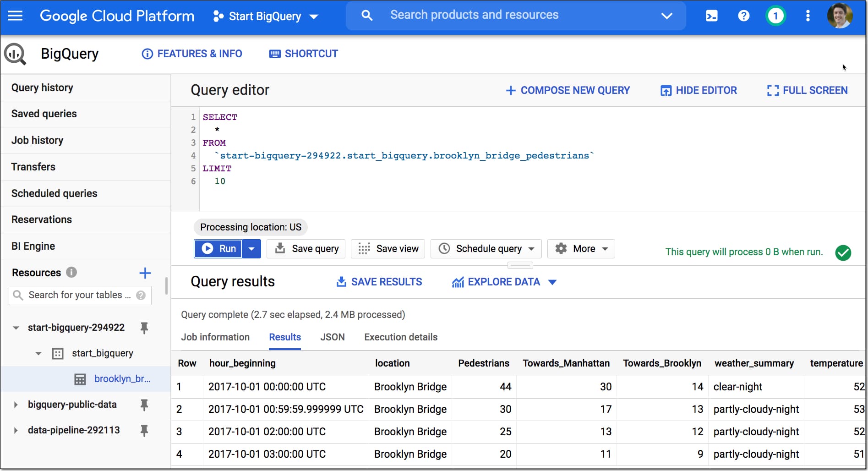
Task: Select start_bigquery dataset
Action: [x=103, y=353]
